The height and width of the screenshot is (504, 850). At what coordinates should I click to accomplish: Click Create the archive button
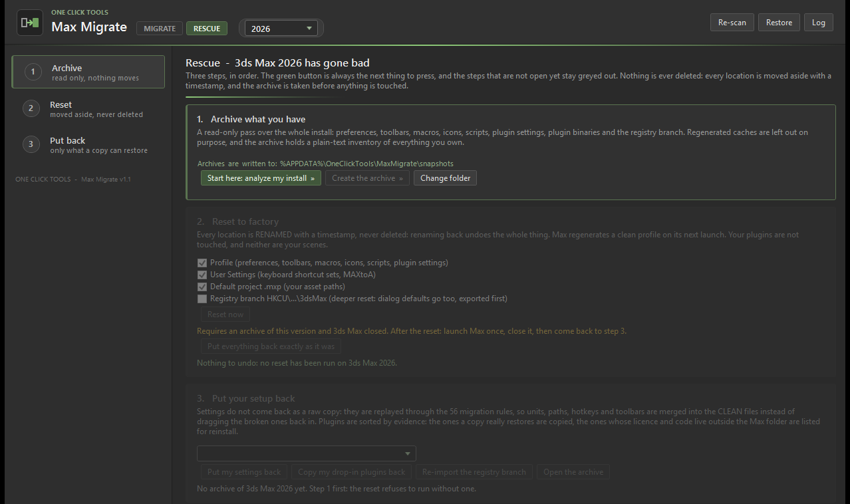click(x=367, y=178)
